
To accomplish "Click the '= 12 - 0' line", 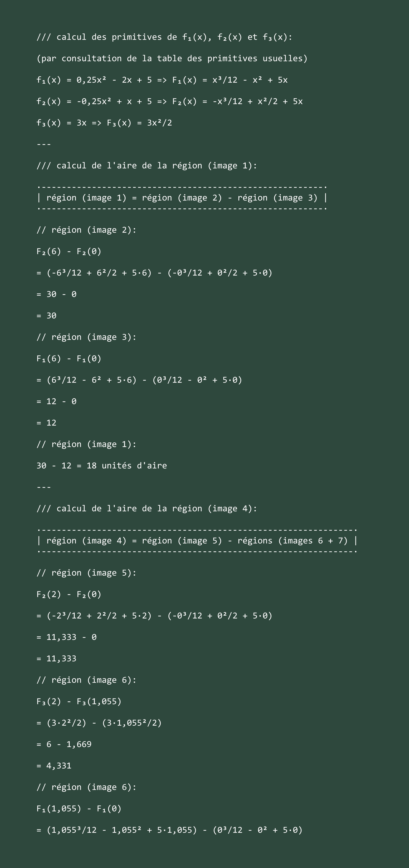I will pyautogui.click(x=57, y=401).
